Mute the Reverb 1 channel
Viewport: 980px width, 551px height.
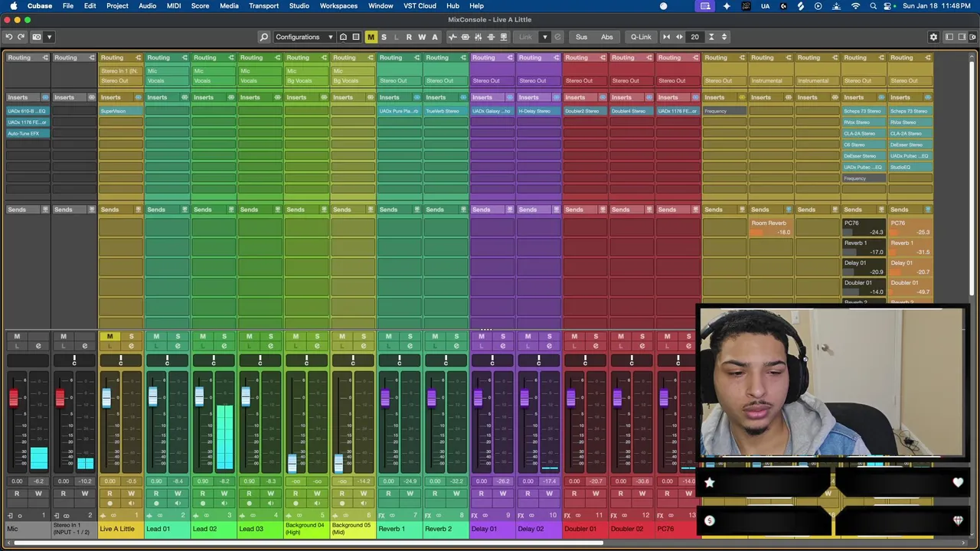388,337
